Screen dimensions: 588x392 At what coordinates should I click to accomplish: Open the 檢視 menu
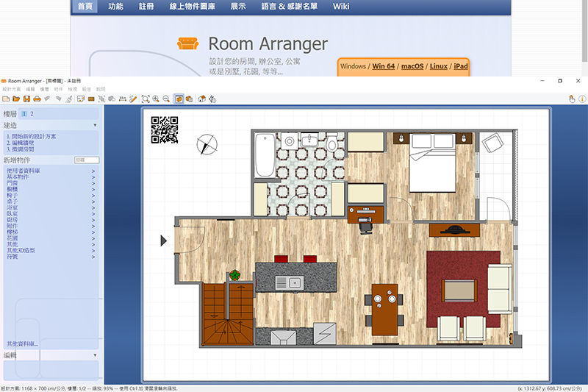[x=72, y=89]
